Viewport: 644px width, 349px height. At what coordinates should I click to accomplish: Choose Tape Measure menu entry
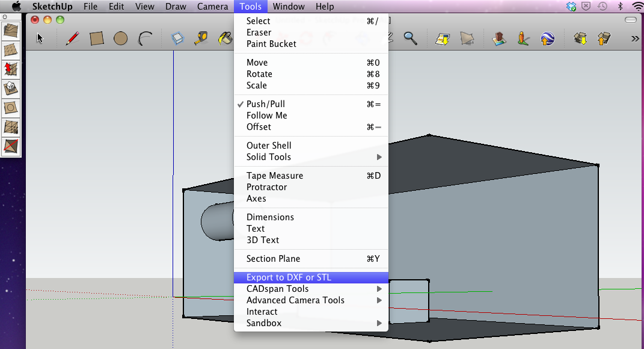tap(311, 176)
